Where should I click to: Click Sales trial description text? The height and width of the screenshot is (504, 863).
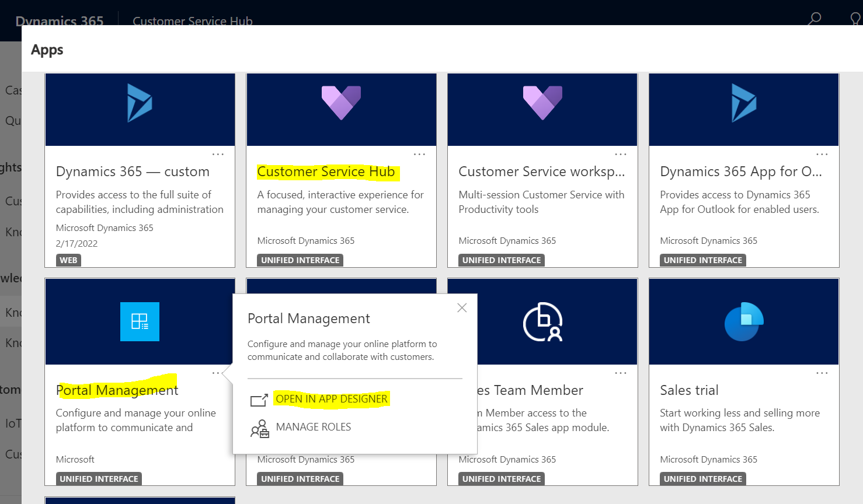740,420
